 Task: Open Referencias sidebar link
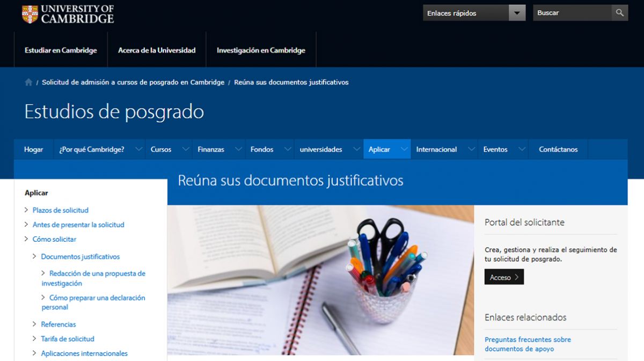(58, 324)
